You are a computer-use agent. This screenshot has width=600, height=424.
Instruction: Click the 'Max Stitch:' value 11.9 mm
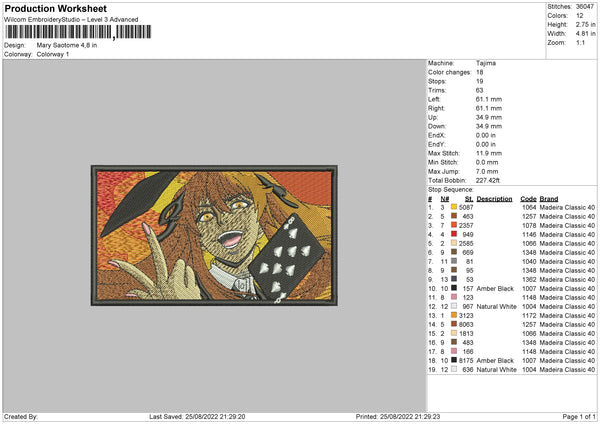pos(489,153)
